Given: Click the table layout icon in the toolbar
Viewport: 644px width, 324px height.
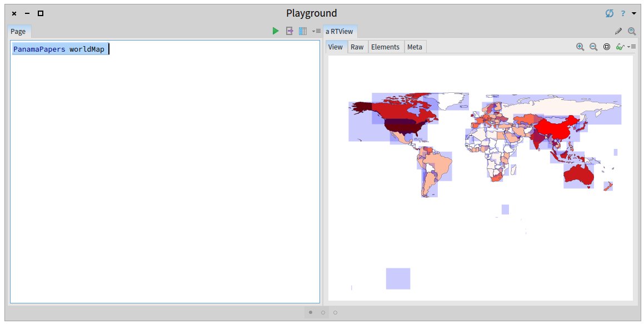Looking at the screenshot, I should coord(303,31).
